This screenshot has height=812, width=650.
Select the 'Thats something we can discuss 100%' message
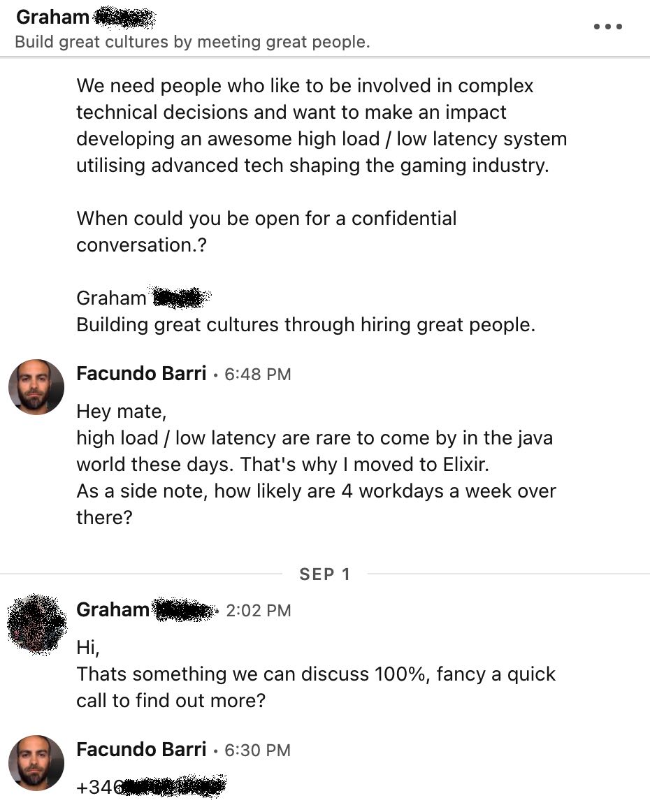(315, 674)
